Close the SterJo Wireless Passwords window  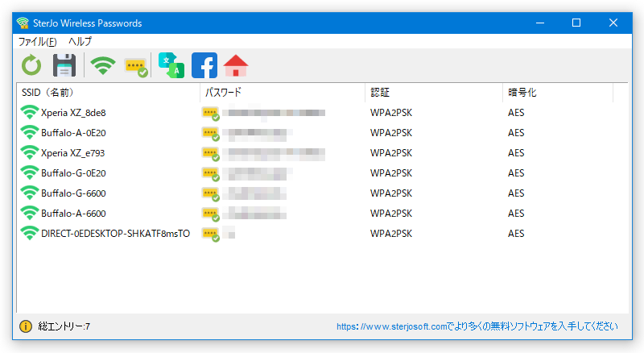pyautogui.click(x=613, y=23)
